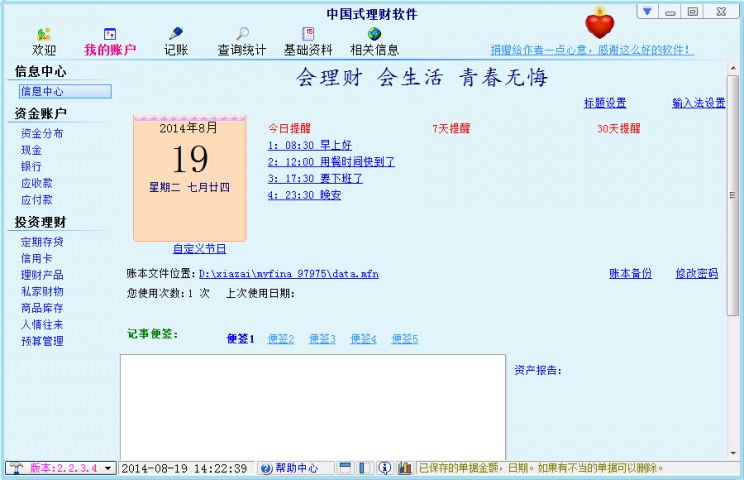Image resolution: width=744 pixels, height=480 pixels.
Task: Click 修改密码 change password link
Action: (696, 273)
